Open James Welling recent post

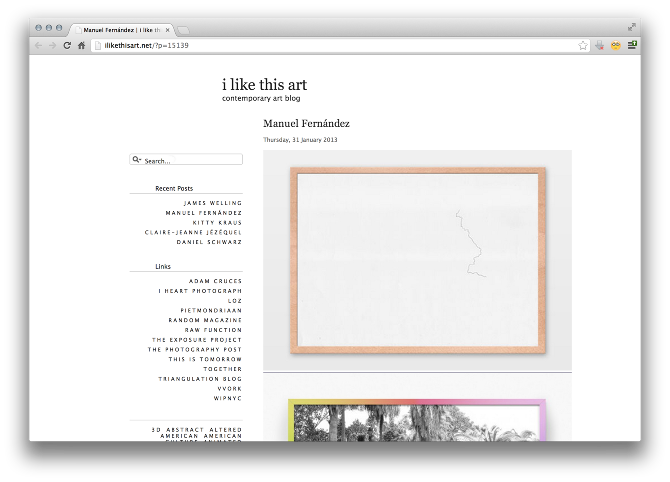click(x=213, y=203)
